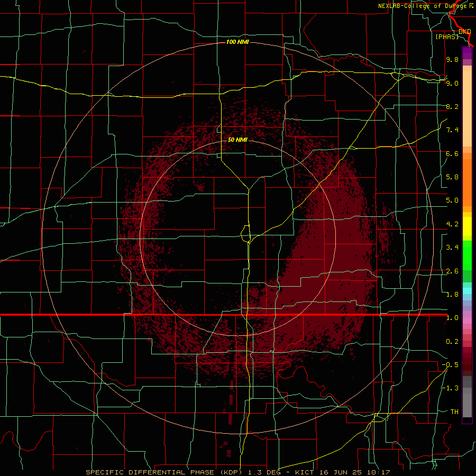Click the -1.3 scale label
This screenshot has height=476, width=476.
point(450,388)
